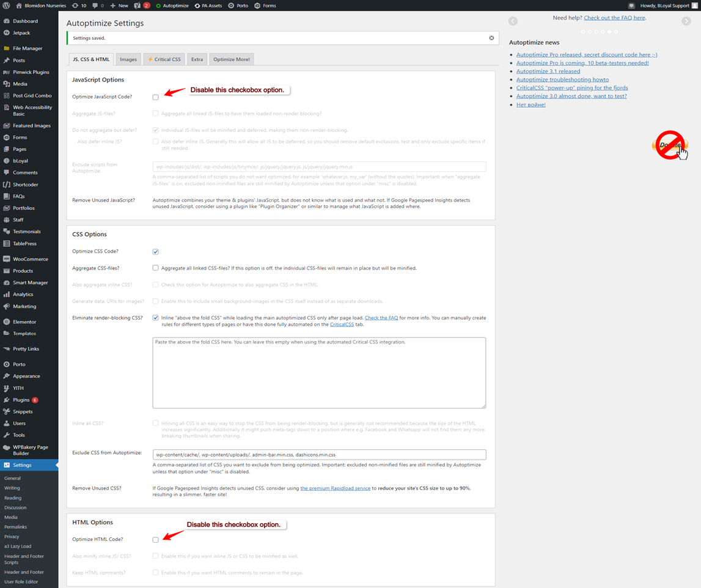
Task: Open the premium Rapidload service link
Action: [x=336, y=488]
